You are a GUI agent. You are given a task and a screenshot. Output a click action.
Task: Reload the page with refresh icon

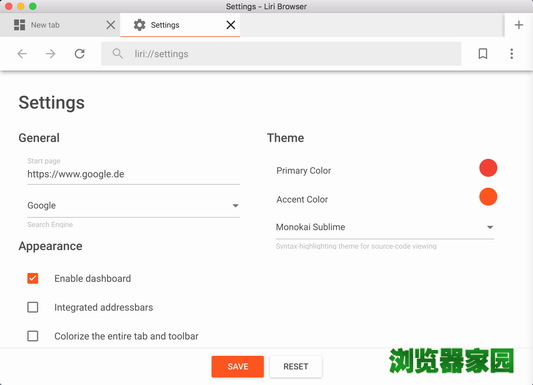pos(80,54)
